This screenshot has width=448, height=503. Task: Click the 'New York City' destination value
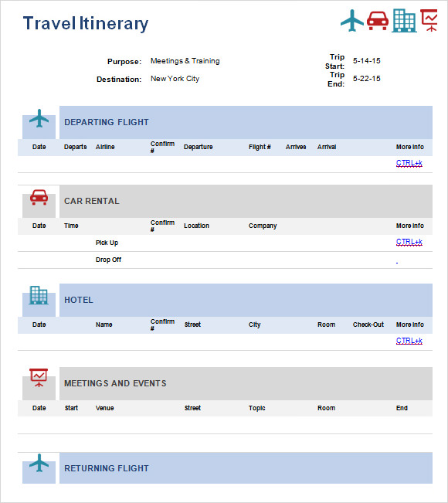click(175, 79)
